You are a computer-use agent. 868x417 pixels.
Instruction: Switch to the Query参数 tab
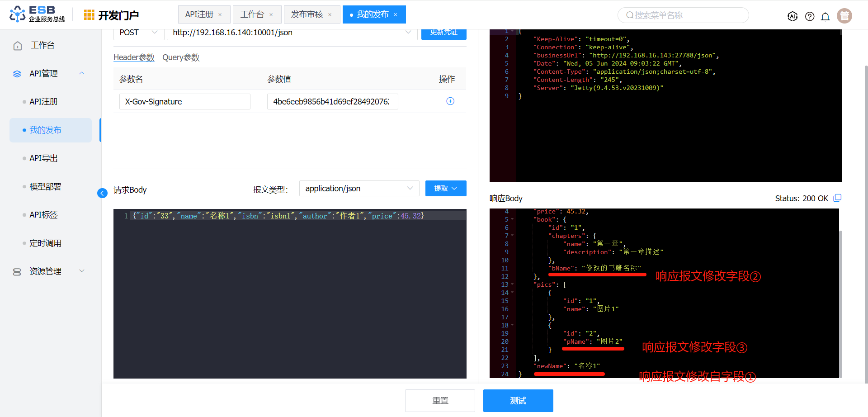pos(181,57)
